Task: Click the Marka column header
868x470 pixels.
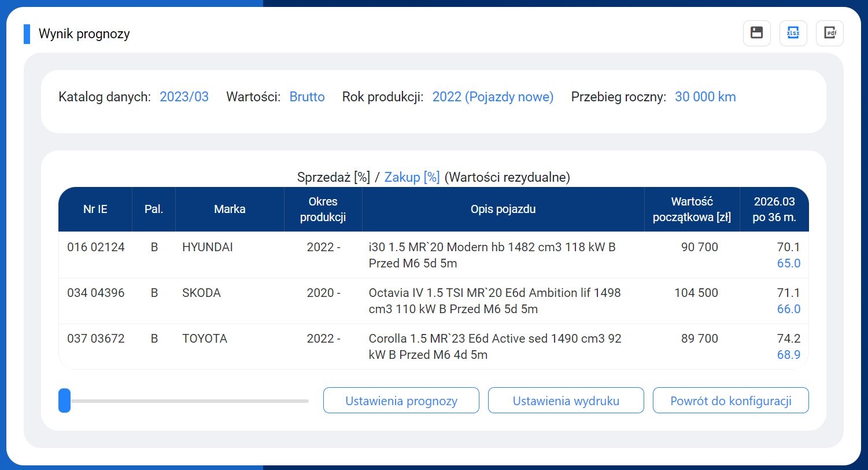Action: (x=230, y=209)
